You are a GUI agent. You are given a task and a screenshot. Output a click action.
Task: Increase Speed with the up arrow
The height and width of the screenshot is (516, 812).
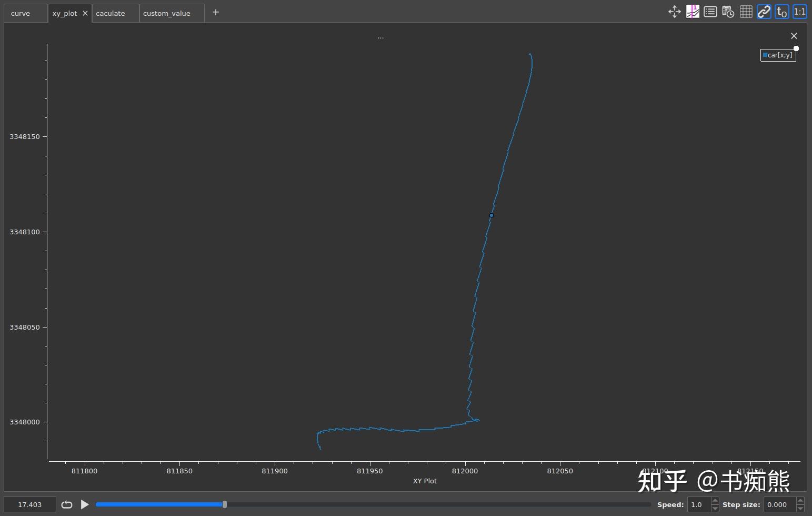715,501
